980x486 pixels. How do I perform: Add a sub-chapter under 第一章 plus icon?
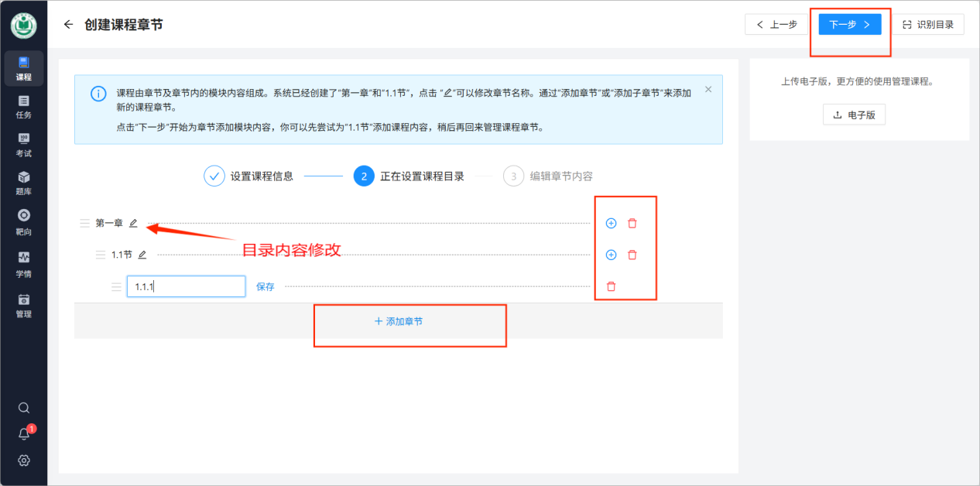tap(611, 223)
